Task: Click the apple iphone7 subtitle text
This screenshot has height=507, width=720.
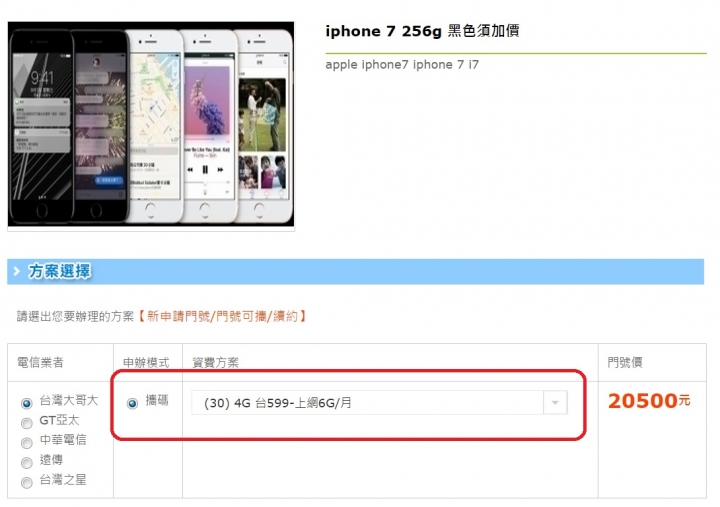Action: click(402, 65)
